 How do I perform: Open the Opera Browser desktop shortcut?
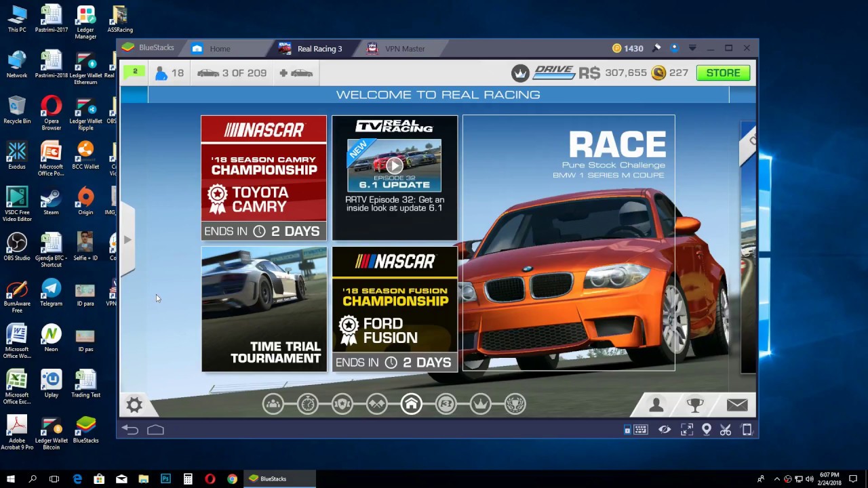point(51,113)
